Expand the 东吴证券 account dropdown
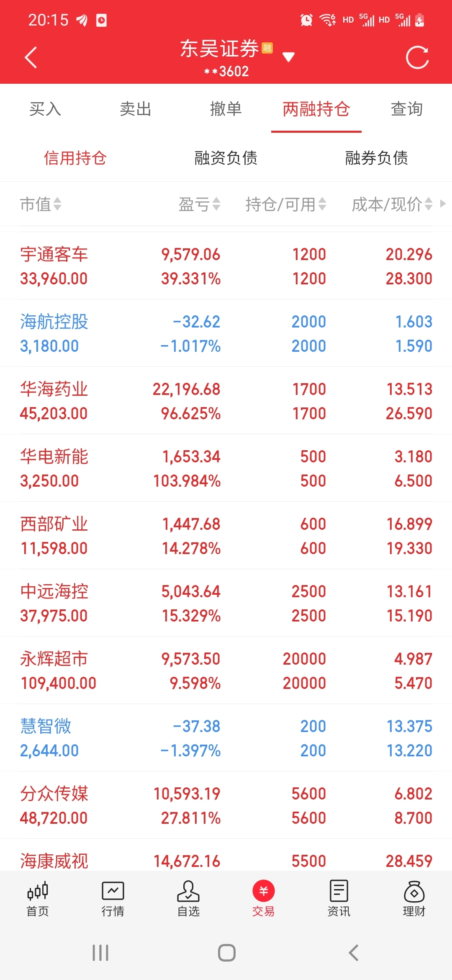 click(288, 57)
